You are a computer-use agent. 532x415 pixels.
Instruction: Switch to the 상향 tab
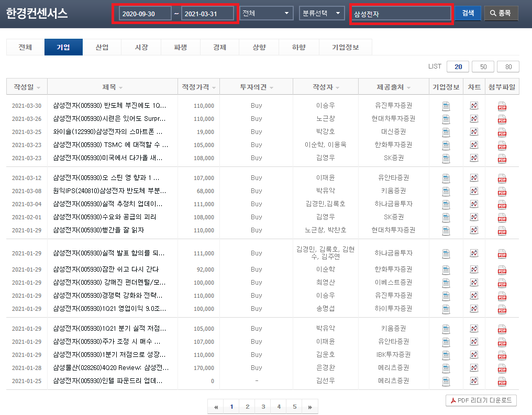(x=259, y=47)
